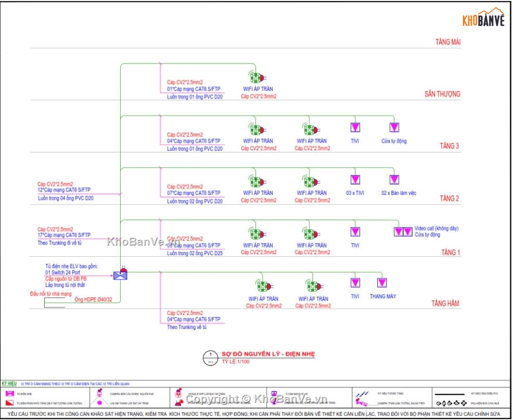Click the TIVI socket symbol on Tầng 1
Image resolution: width=512 pixels, height=420 pixels.
pos(355,232)
